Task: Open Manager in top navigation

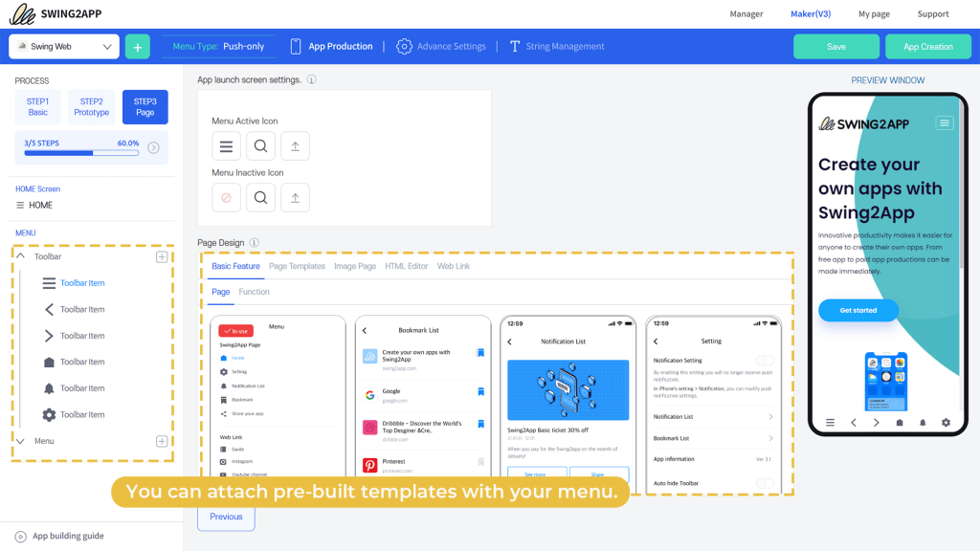Action: (746, 13)
